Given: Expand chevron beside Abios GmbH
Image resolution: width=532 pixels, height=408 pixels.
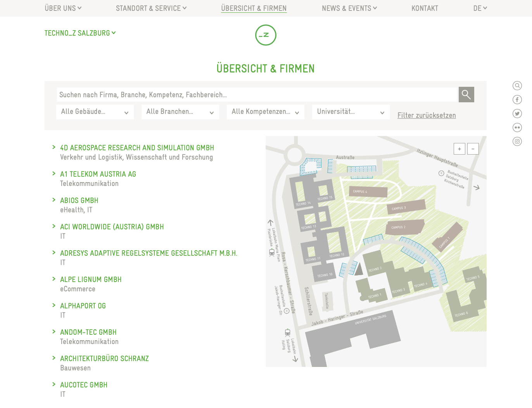Looking at the screenshot, I should 54,200.
